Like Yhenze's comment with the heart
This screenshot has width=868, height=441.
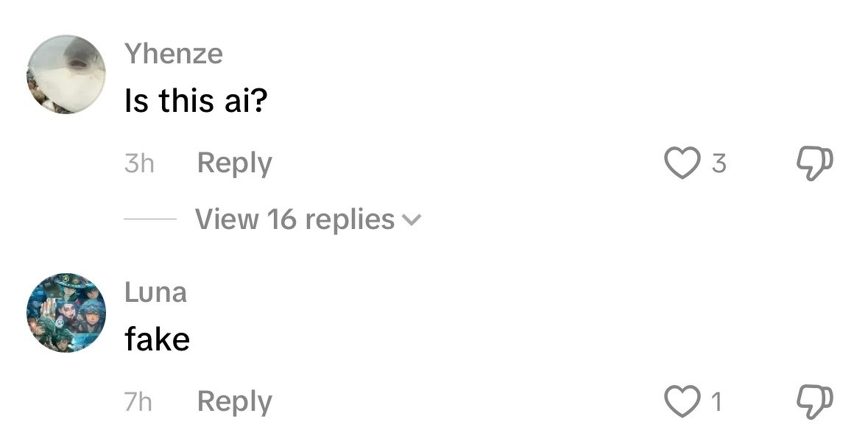point(682,163)
